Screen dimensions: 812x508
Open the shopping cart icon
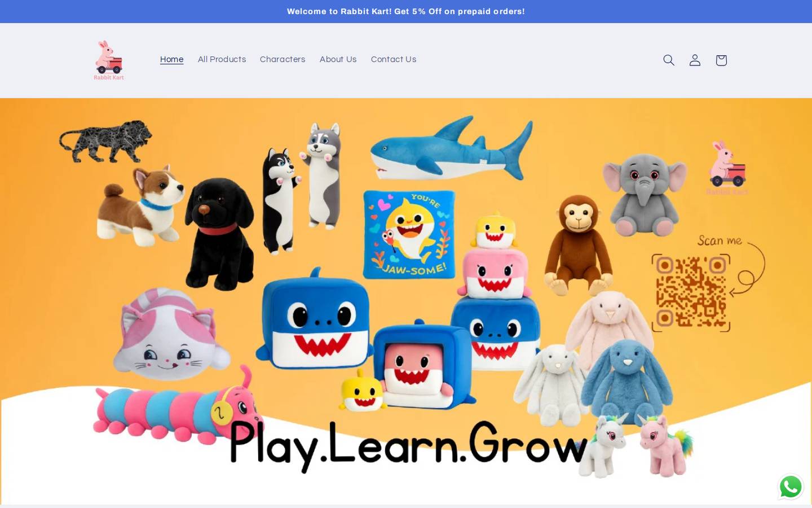[721, 60]
